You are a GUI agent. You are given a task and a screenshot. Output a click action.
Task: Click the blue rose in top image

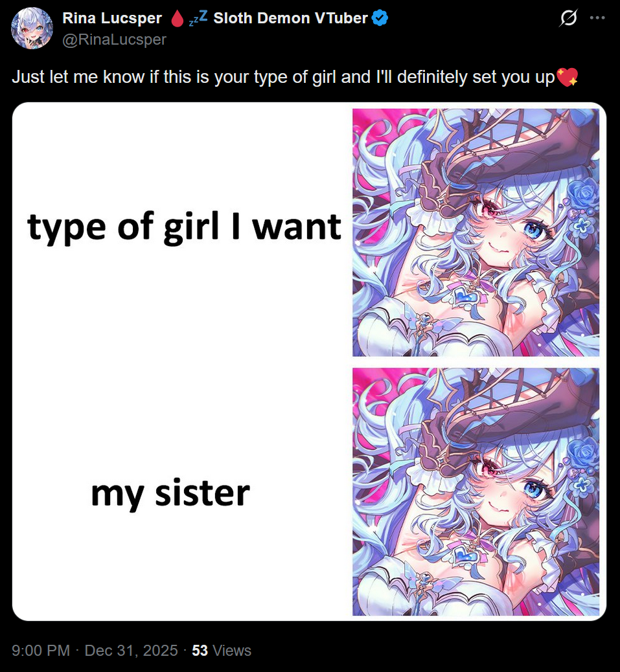point(584,194)
